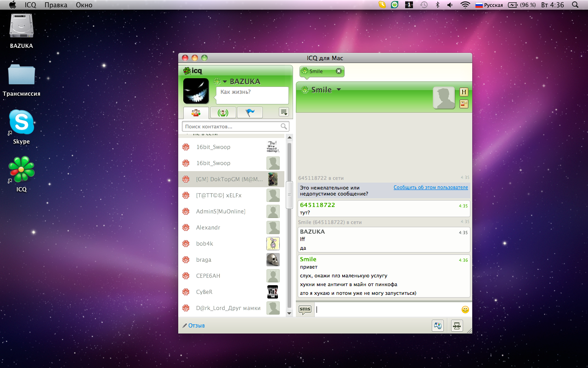Open the contact list options menu button
The image size is (588, 368).
284,112
